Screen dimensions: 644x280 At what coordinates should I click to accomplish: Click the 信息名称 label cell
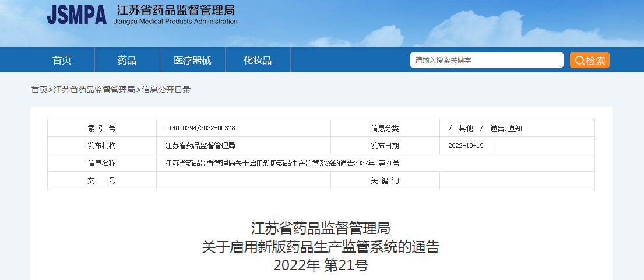(x=102, y=163)
